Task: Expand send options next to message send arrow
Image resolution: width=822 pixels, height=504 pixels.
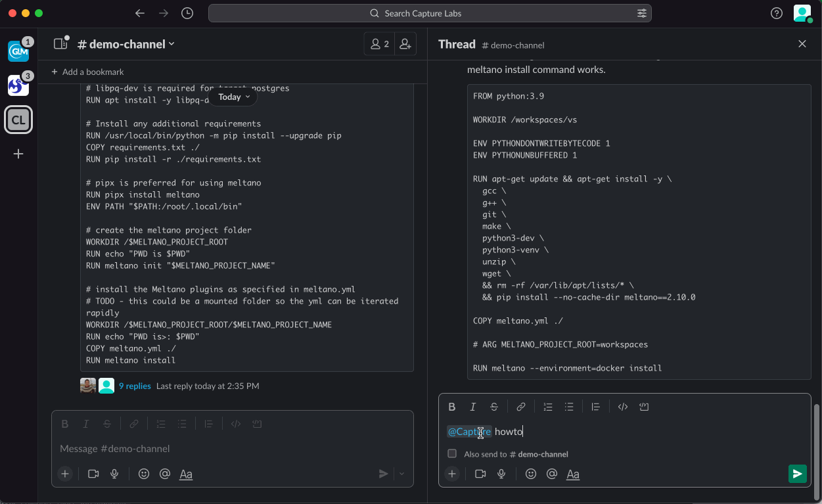Action: click(x=400, y=473)
